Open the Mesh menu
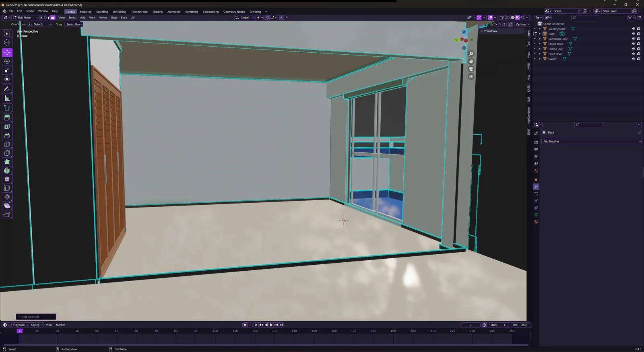The width and height of the screenshot is (644, 352). pyautogui.click(x=92, y=18)
